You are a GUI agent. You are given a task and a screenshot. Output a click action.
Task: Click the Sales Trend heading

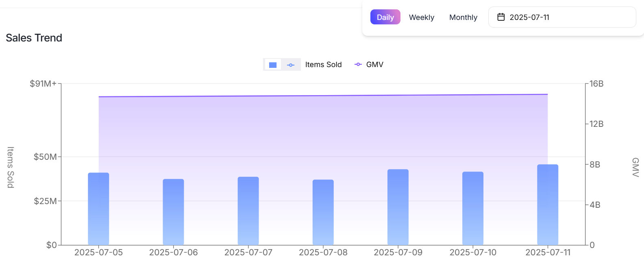click(x=34, y=38)
